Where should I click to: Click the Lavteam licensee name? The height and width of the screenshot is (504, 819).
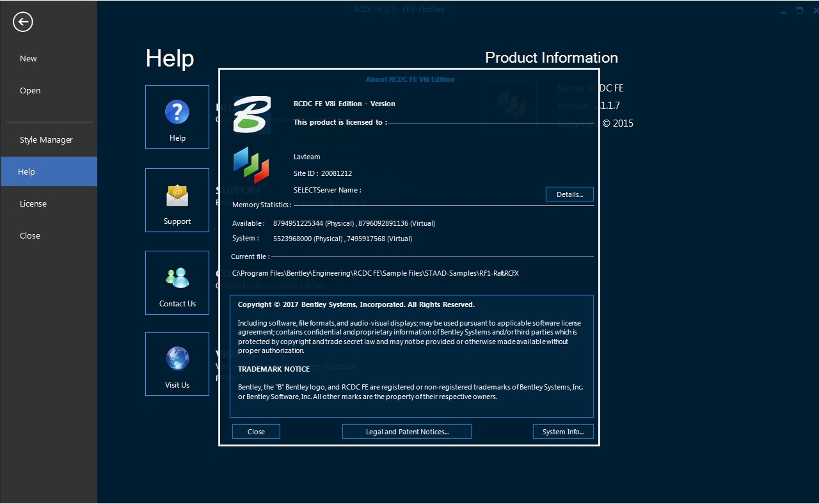[x=306, y=157]
